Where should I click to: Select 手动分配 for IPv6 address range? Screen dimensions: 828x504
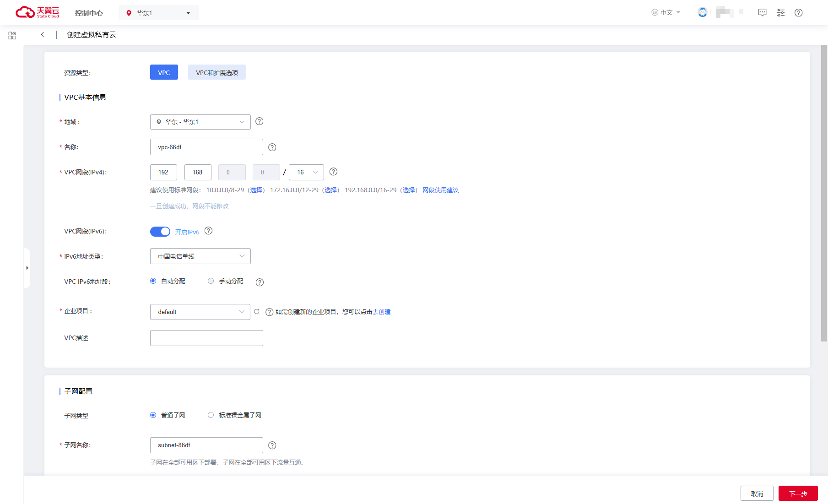tap(211, 281)
